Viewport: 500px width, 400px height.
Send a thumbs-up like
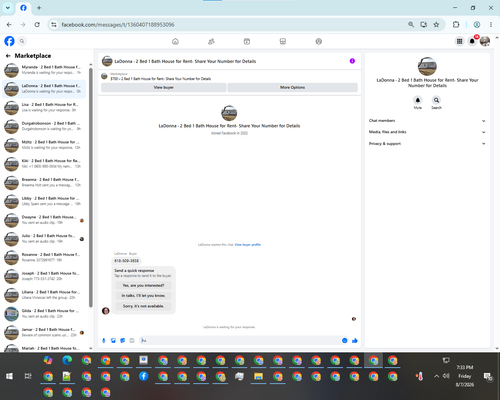point(355,340)
